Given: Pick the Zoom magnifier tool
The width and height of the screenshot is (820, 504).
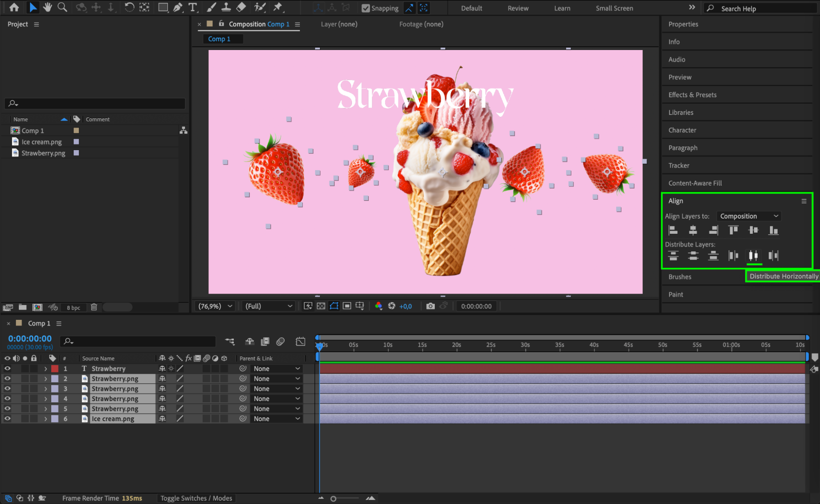Looking at the screenshot, I should click(x=62, y=7).
